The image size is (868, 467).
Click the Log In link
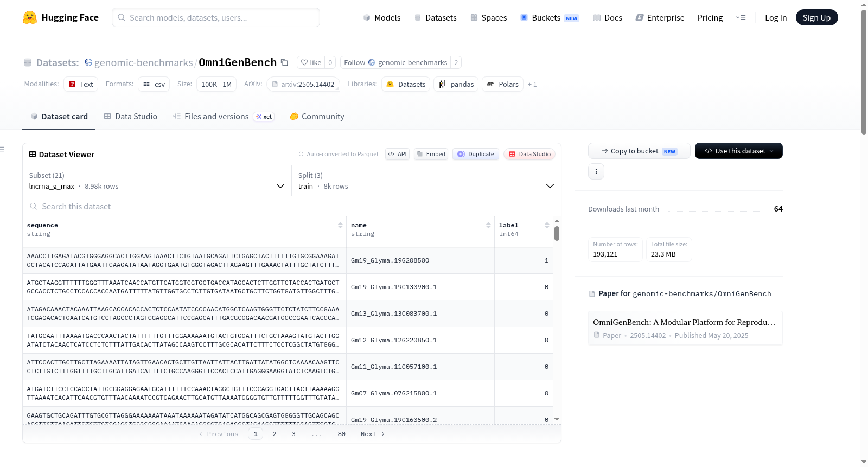coord(776,17)
